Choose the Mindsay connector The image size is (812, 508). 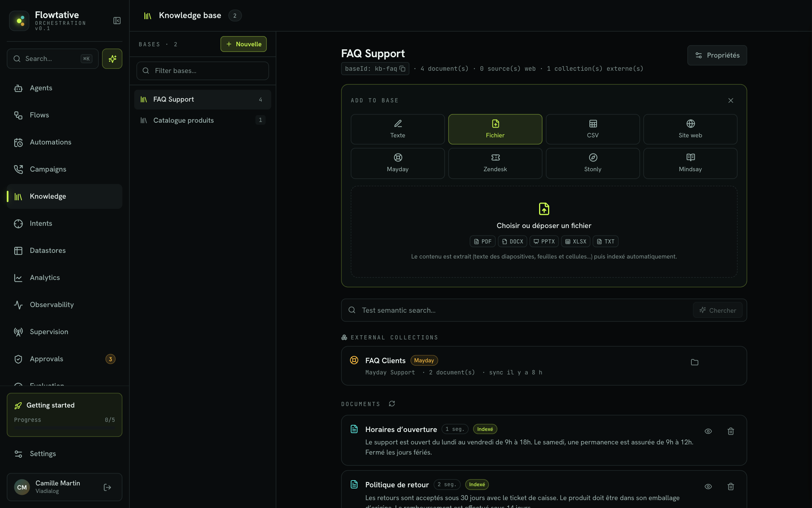[x=690, y=163]
